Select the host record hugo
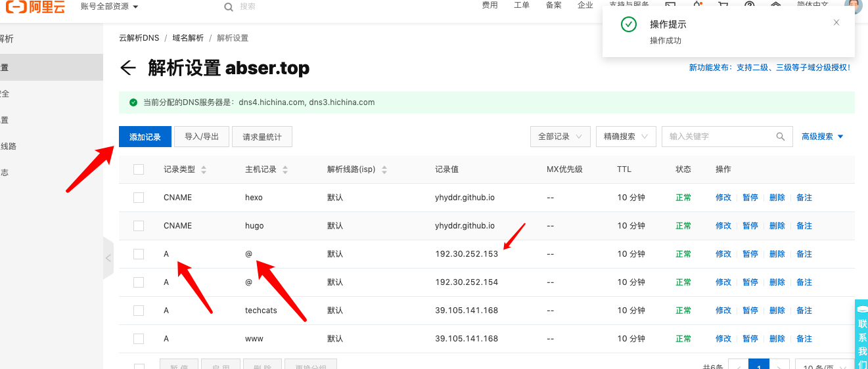 (254, 226)
